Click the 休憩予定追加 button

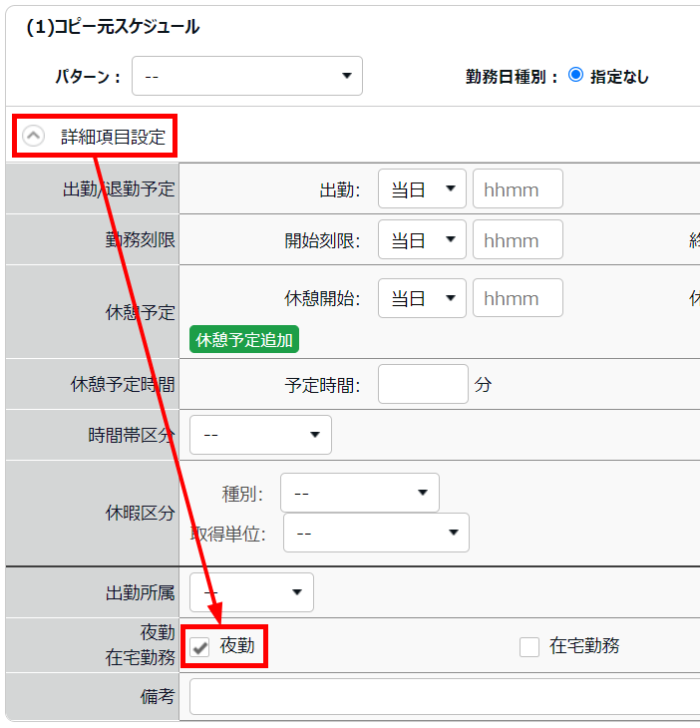244,340
